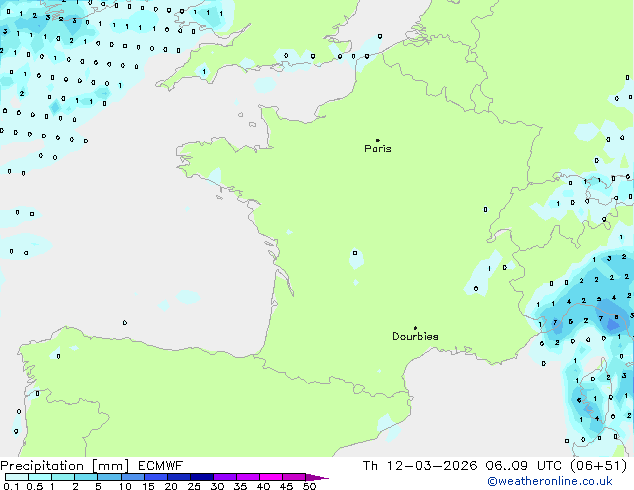Select the 1–2 mm legend swatch

pyautogui.click(x=63, y=477)
